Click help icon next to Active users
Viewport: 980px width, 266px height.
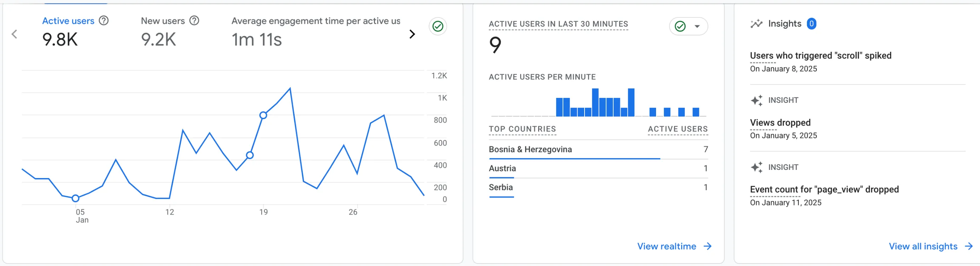[103, 21]
